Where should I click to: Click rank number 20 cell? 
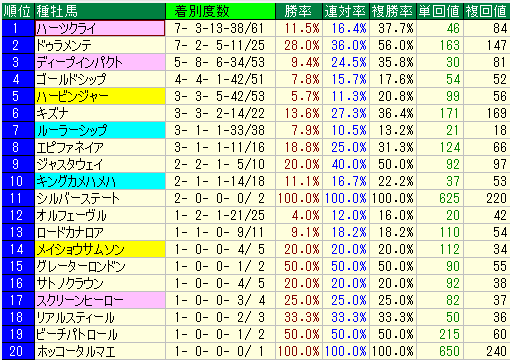click(x=18, y=351)
